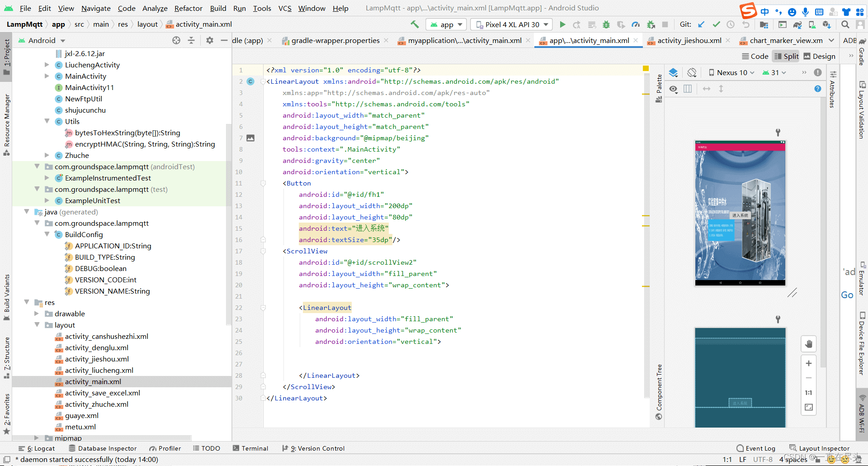Screen dimensions: 868x466
Task: Open the Pixel 4 XL API 30 device dropdown
Action: [x=512, y=24]
